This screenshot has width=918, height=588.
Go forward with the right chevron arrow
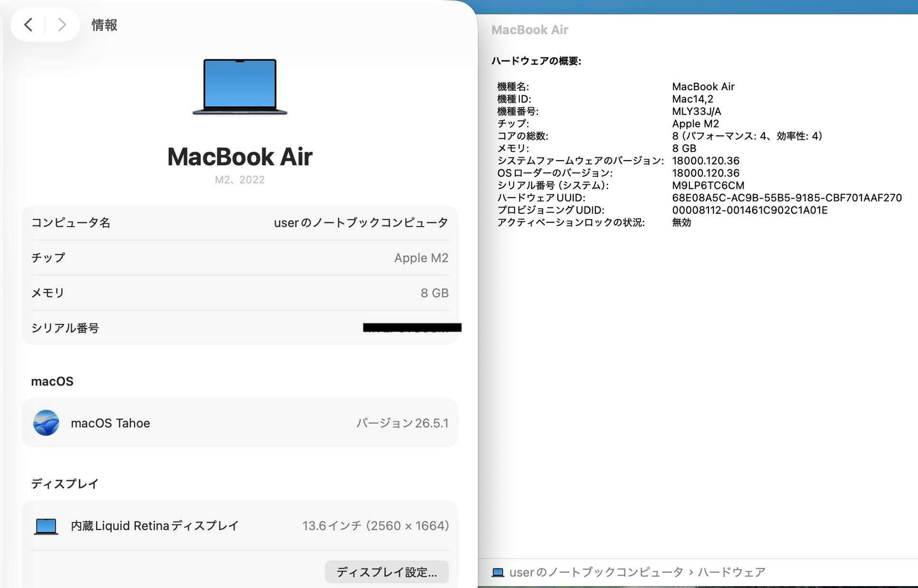pos(62,25)
